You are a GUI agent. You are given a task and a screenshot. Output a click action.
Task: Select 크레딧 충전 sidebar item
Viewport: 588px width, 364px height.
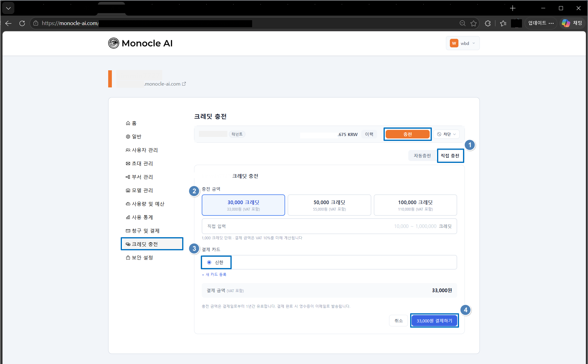(x=152, y=244)
